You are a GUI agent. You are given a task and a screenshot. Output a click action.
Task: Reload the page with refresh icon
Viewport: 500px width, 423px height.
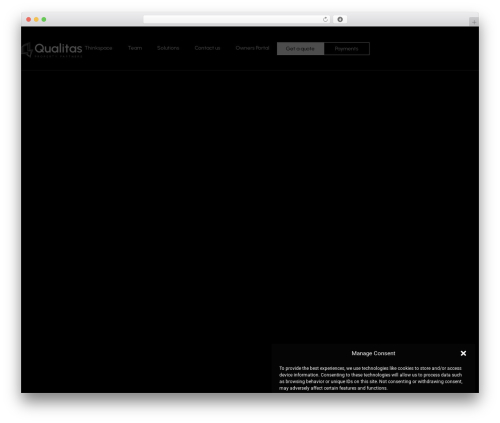point(325,19)
